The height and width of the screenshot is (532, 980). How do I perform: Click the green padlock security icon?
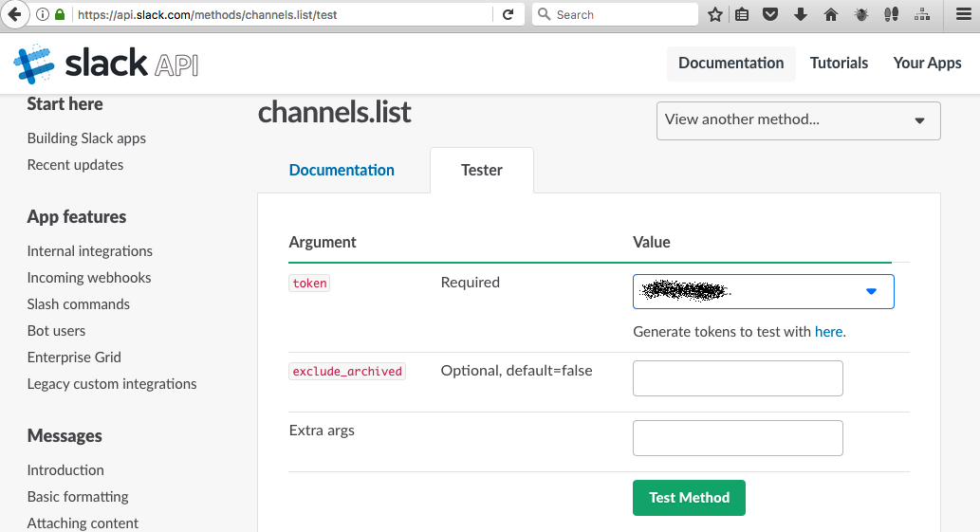click(x=60, y=14)
